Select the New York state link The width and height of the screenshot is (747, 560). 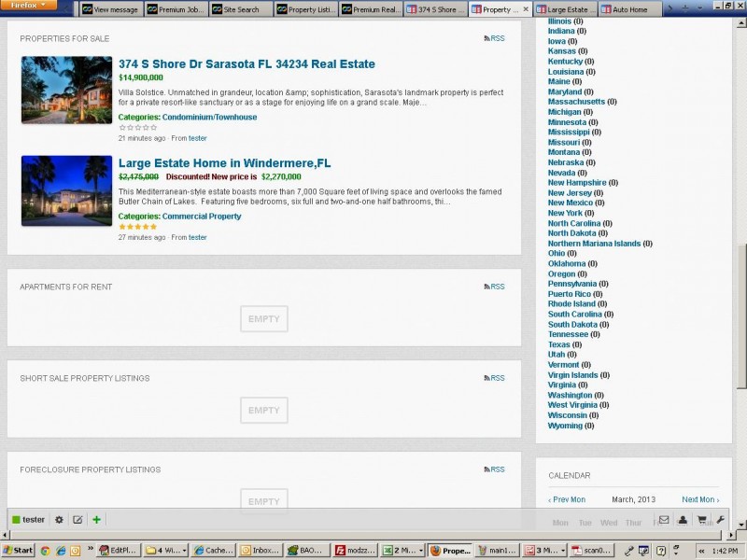click(565, 213)
